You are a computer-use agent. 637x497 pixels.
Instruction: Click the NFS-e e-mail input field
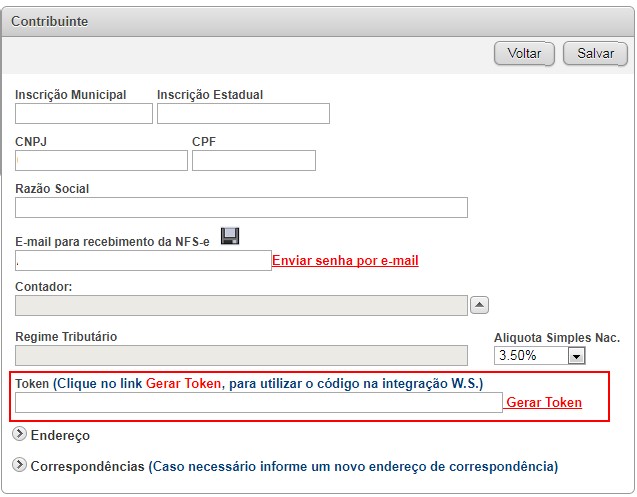pyautogui.click(x=143, y=260)
